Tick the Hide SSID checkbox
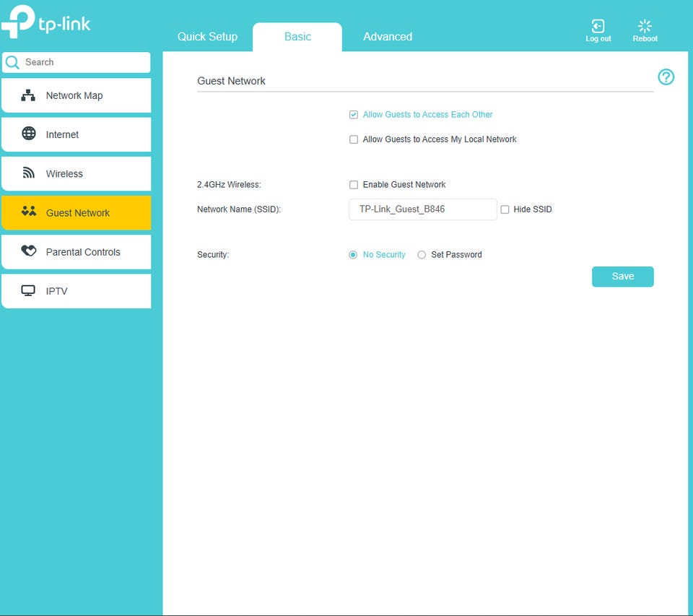The height and width of the screenshot is (616, 693). [505, 209]
